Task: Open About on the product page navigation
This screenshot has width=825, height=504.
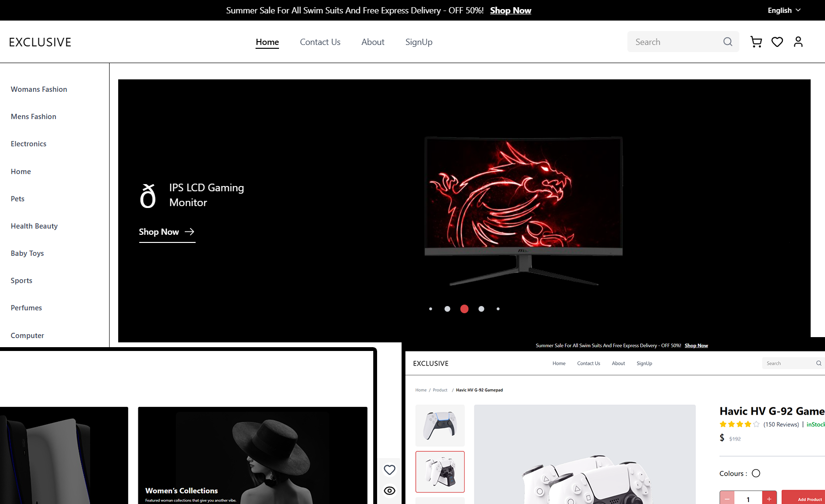Action: [x=618, y=363]
